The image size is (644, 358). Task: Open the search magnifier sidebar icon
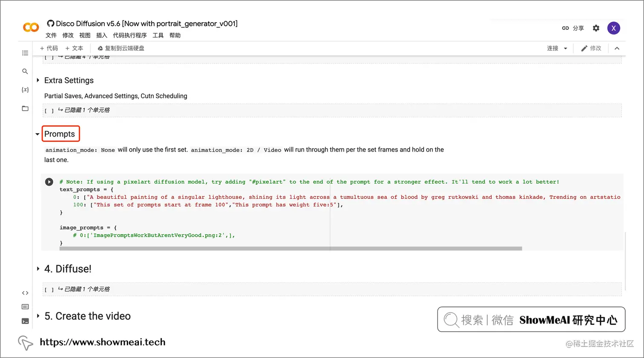(25, 72)
